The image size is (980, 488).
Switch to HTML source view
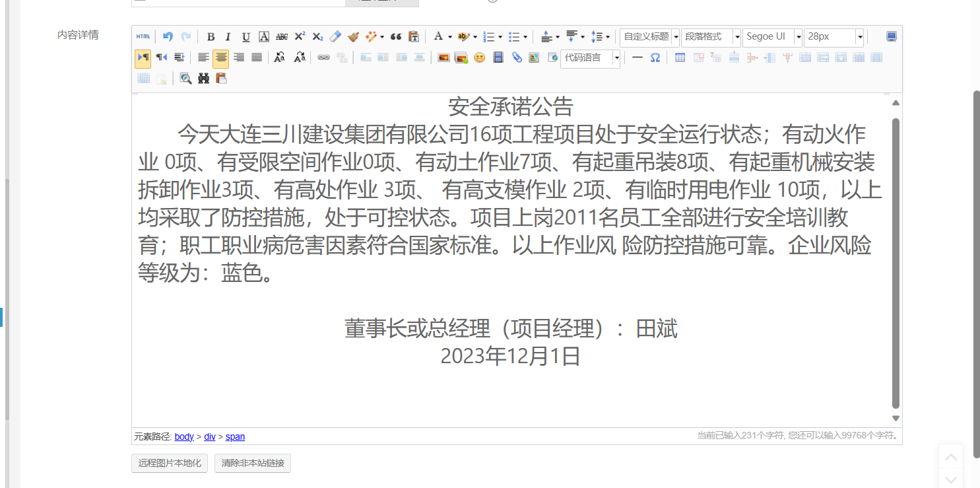coord(143,37)
